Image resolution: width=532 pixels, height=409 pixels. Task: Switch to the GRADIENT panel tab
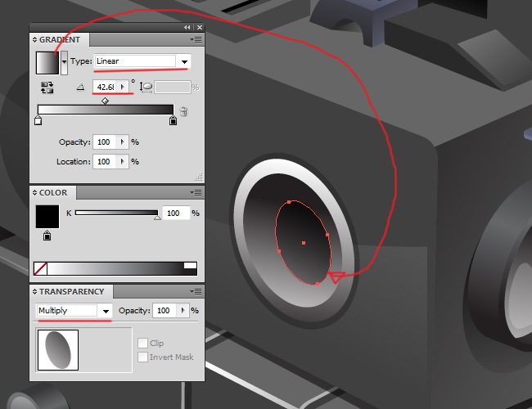60,40
